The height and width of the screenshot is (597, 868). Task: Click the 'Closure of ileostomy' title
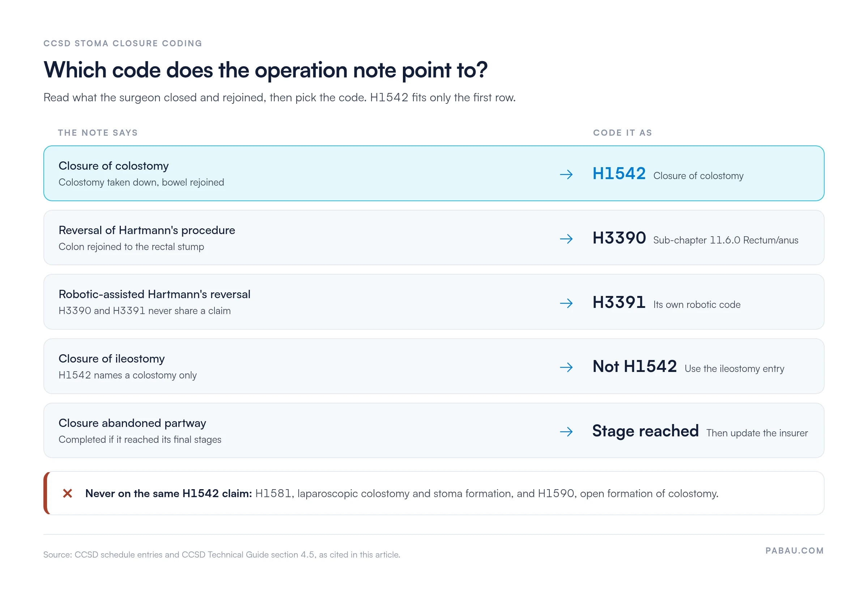[111, 358]
